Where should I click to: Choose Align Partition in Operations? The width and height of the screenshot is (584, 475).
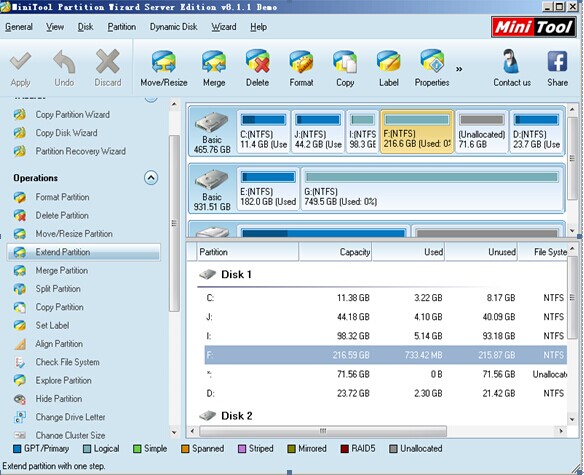coord(59,343)
